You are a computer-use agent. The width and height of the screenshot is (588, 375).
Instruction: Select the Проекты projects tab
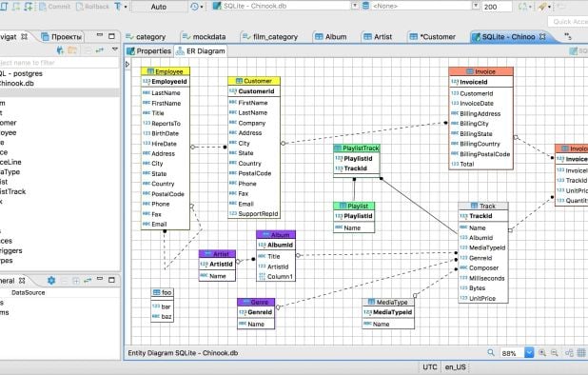[x=62, y=37]
